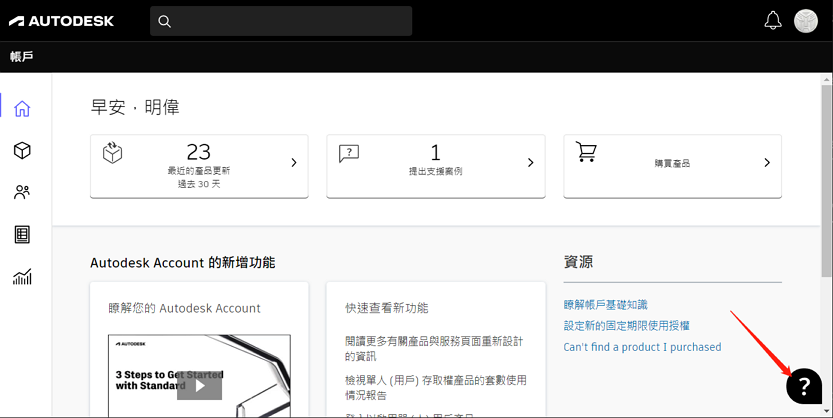Click the 快速查看新功能 card heading
This screenshot has width=833, height=418.
pos(387,308)
